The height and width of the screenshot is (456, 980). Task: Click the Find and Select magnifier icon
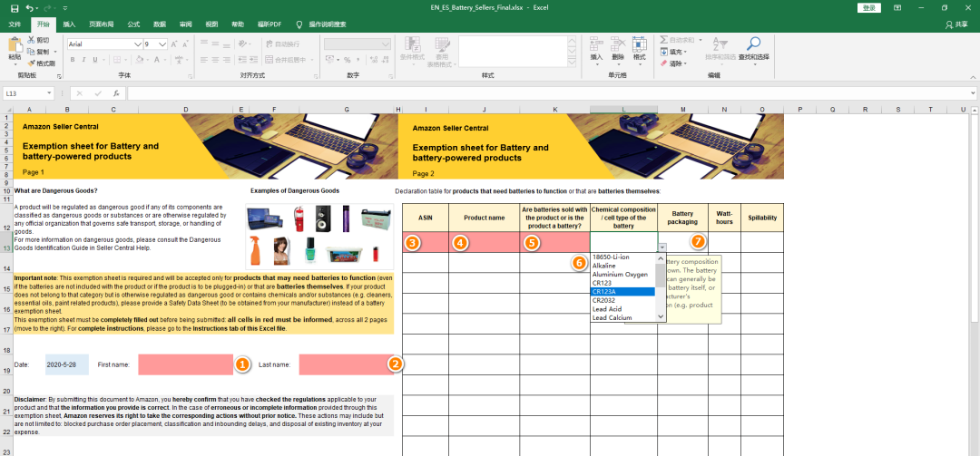click(753, 46)
